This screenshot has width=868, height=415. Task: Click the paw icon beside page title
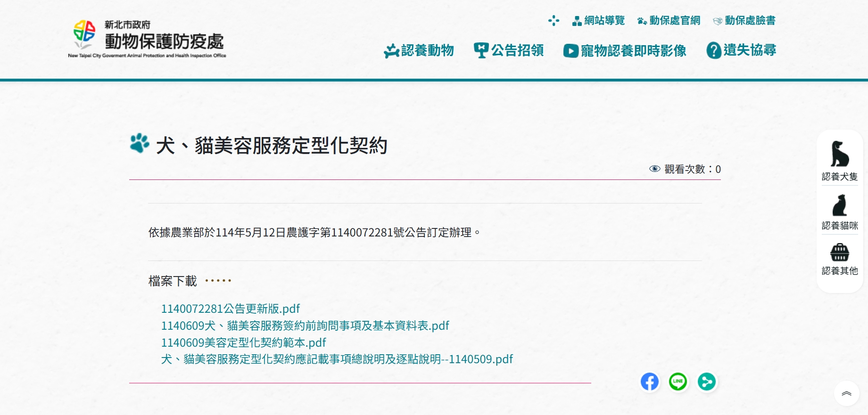click(x=140, y=143)
